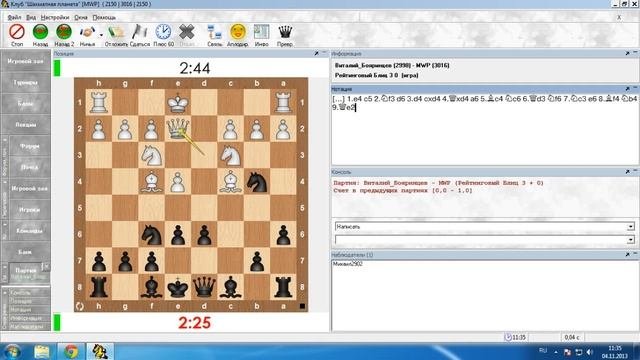Click the Связь network connection icon
Viewport: 640px width, 360px height.
pos(214,32)
